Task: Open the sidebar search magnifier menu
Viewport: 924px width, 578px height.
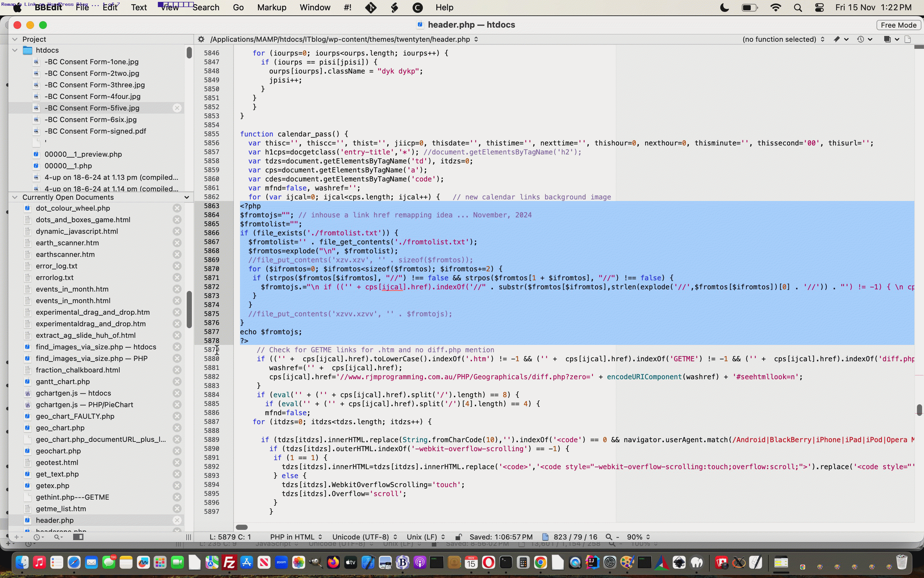Action: tap(58, 537)
